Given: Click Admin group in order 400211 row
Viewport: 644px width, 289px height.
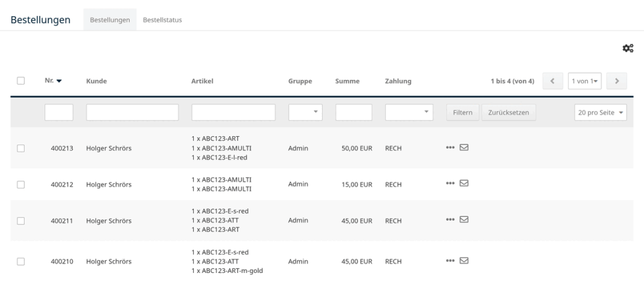Looking at the screenshot, I should point(298,220).
